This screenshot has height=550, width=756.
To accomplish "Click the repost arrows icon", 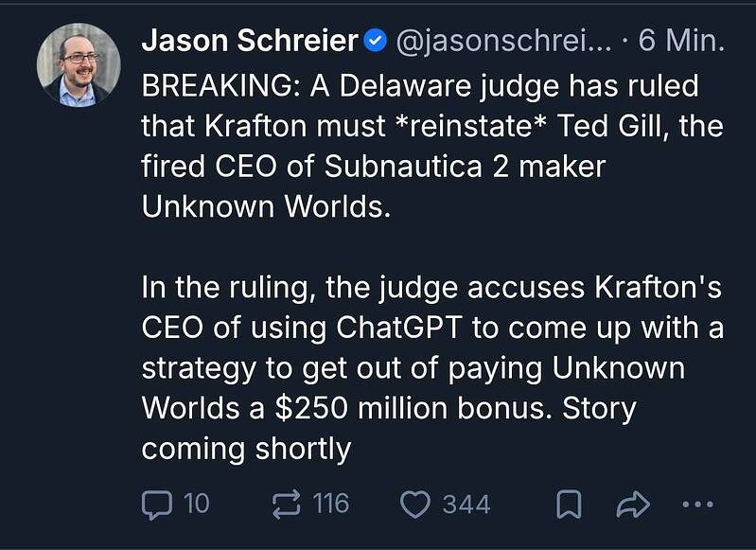I will [285, 504].
